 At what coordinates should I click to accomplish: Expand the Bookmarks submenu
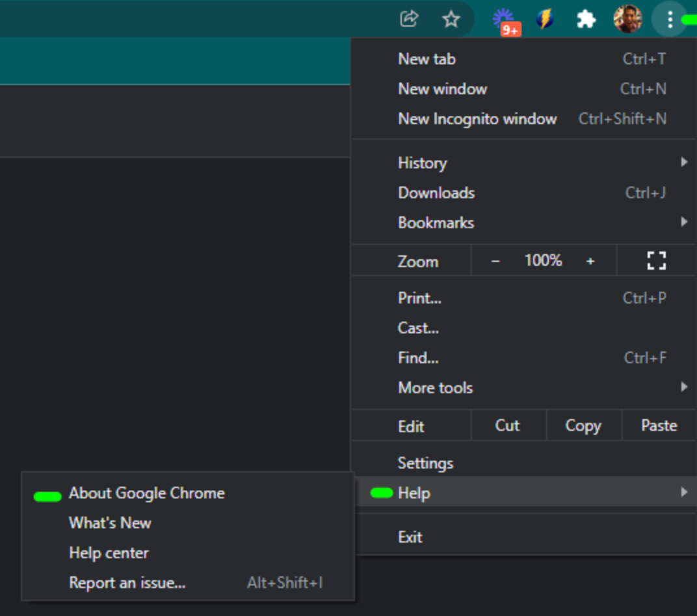coord(523,222)
